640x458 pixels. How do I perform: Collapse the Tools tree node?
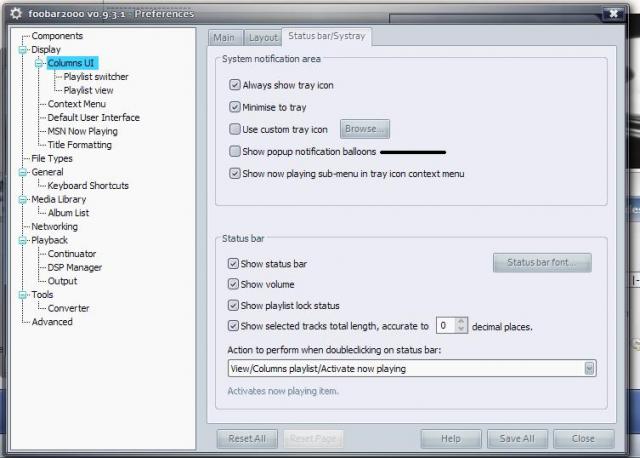[x=23, y=295]
